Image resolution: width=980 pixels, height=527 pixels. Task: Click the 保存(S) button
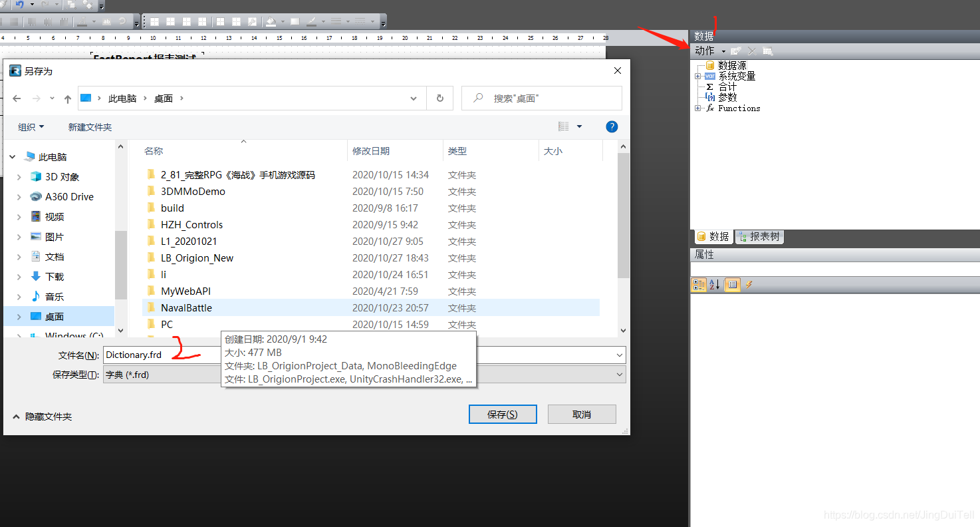pos(503,415)
